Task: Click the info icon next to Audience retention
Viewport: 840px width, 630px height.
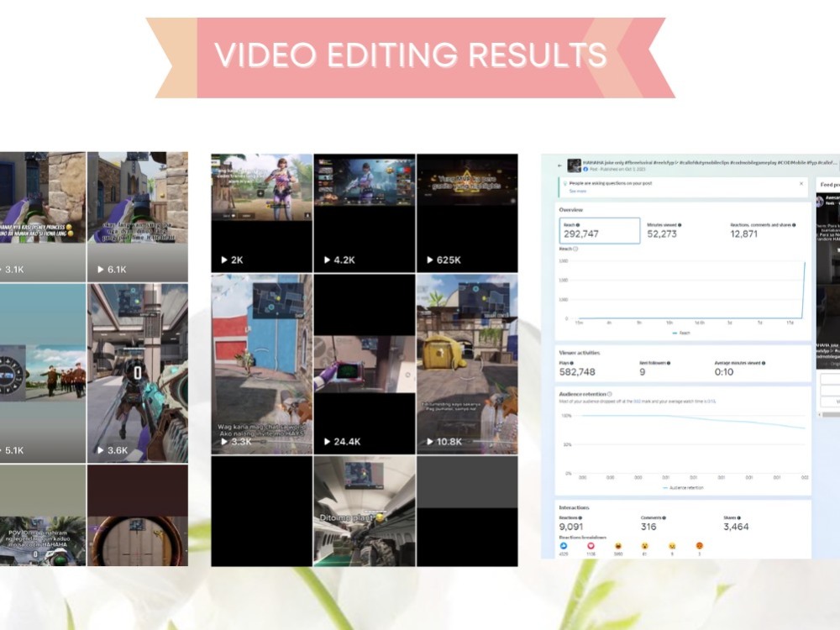Action: [610, 394]
